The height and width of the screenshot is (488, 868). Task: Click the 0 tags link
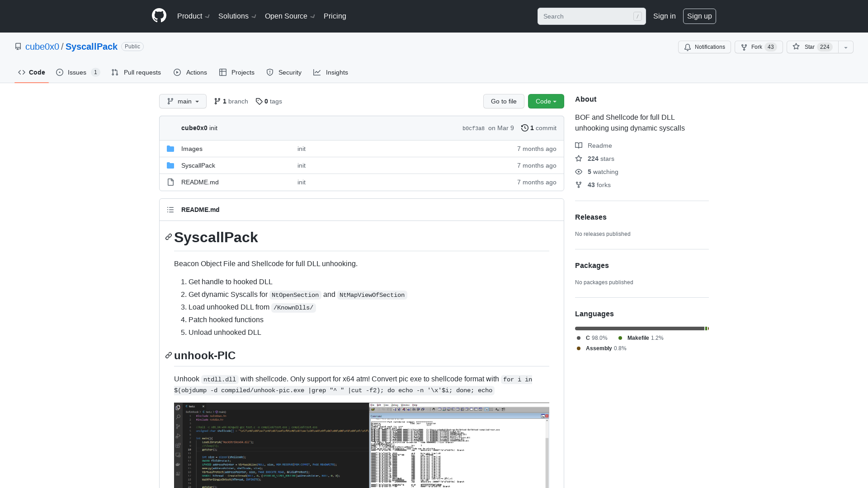(x=269, y=101)
